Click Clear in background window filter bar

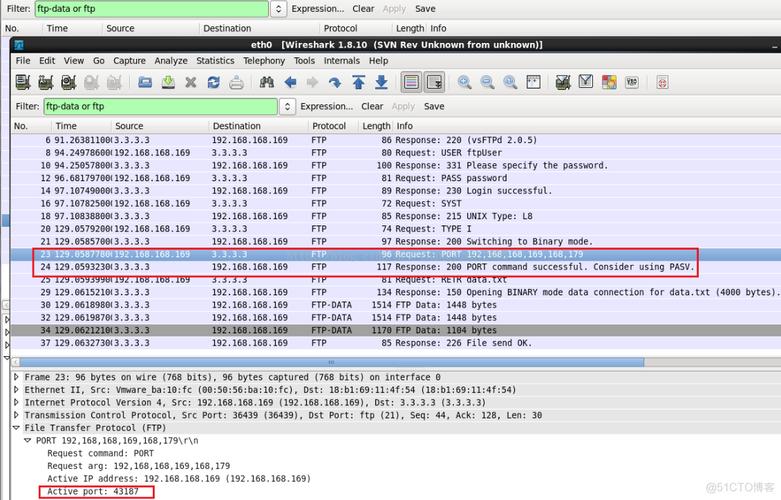[363, 9]
